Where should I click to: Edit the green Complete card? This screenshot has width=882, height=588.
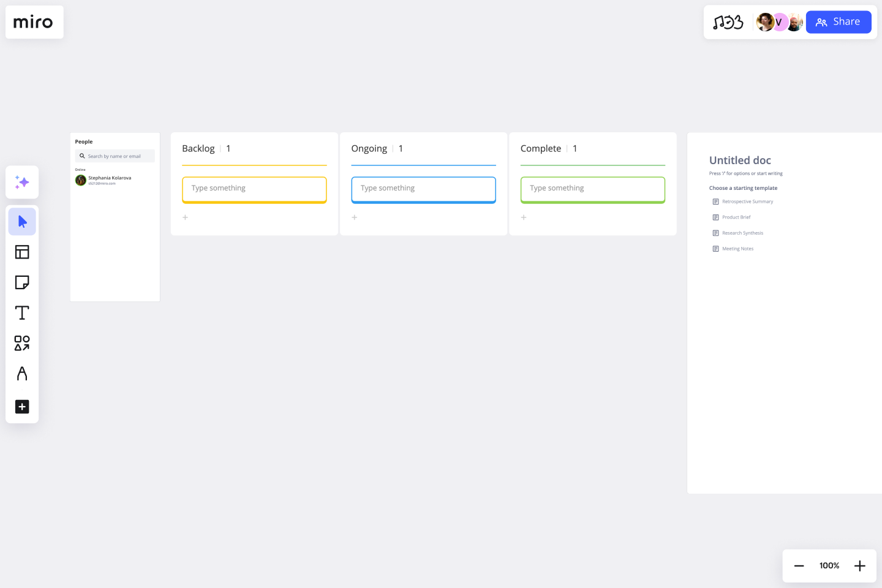pos(593,190)
